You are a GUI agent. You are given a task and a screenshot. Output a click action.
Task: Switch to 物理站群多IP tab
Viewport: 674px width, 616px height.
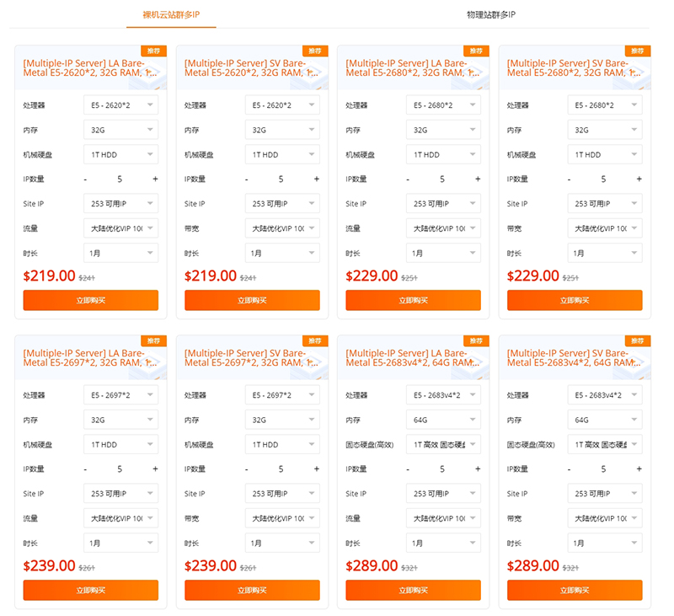click(x=491, y=14)
